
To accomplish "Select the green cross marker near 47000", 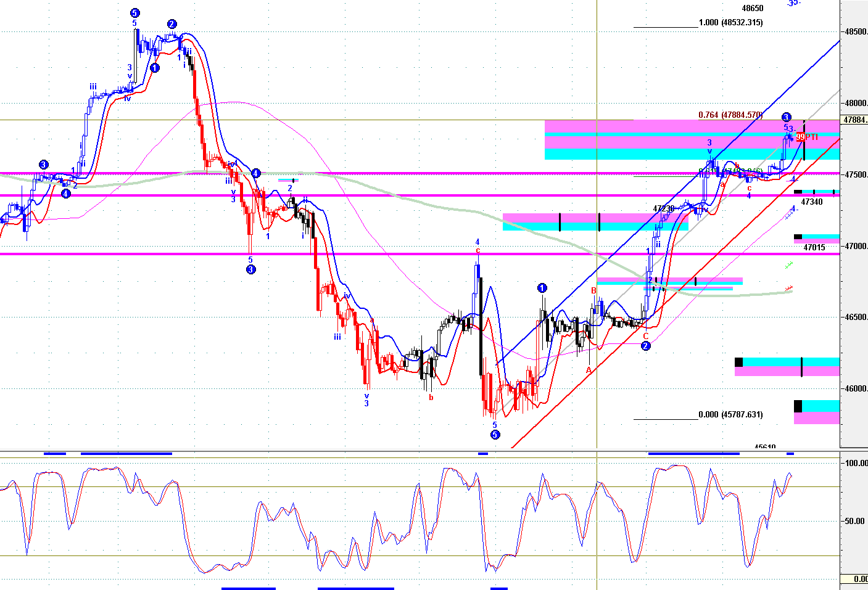I will (x=788, y=265).
